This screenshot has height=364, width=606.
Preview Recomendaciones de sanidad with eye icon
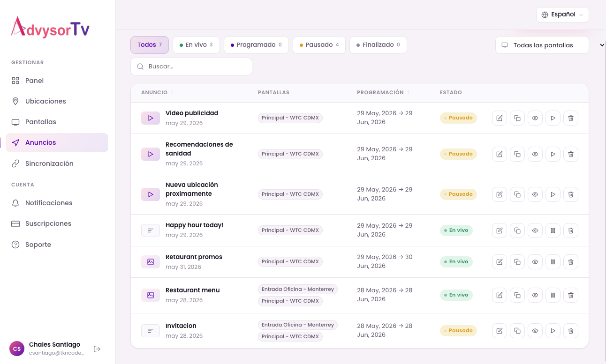(535, 154)
